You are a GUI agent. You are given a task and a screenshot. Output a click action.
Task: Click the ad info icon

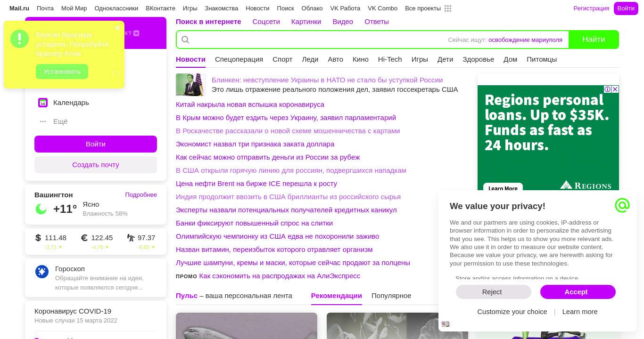(x=608, y=89)
